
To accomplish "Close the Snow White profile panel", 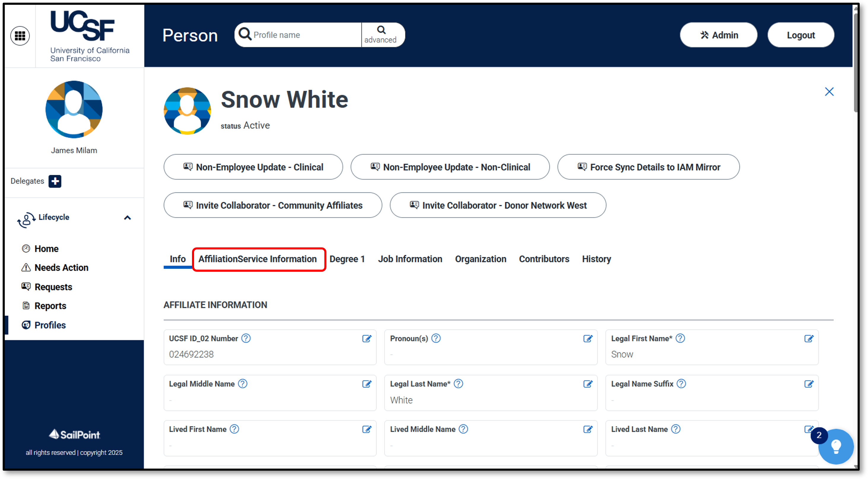I will (829, 92).
